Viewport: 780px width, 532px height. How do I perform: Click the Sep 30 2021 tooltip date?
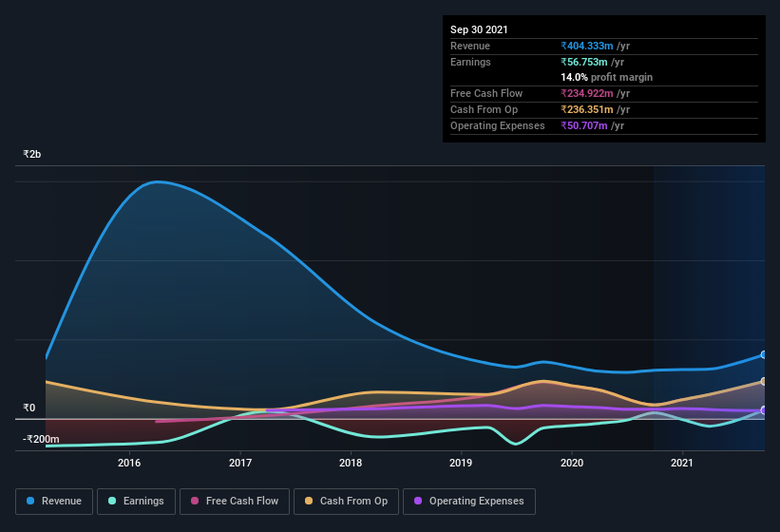click(x=479, y=29)
